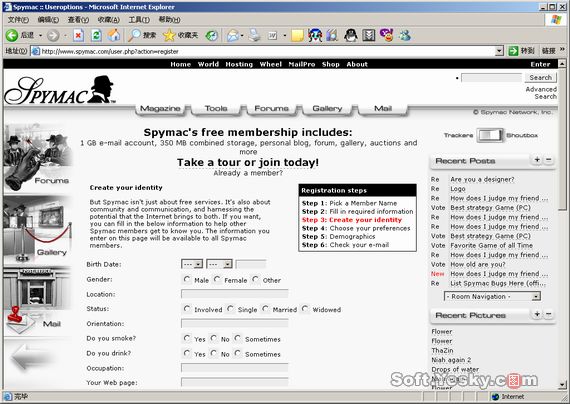Viewport: 570px width, 404px height.
Task: Choose Single status option
Action: coord(230,309)
